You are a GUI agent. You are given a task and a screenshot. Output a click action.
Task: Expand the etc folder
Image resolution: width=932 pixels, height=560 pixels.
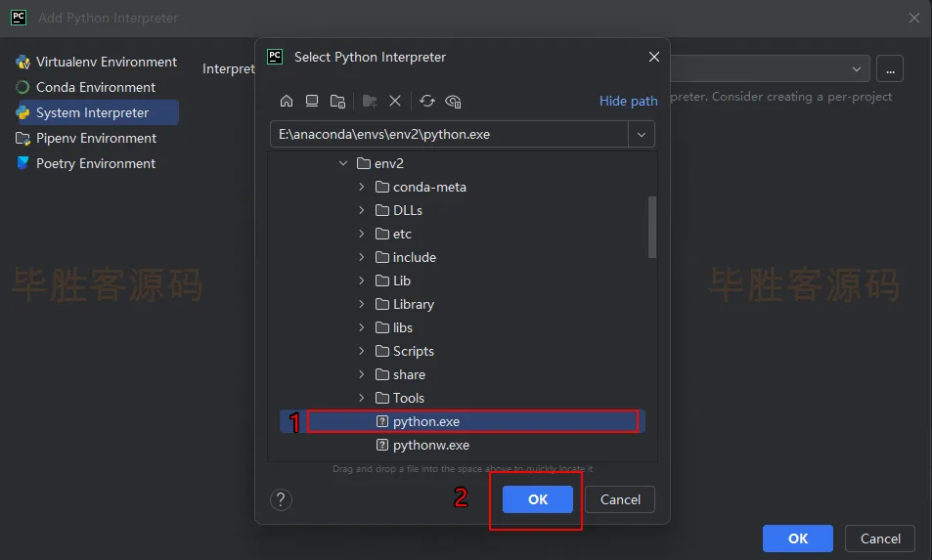point(362,234)
